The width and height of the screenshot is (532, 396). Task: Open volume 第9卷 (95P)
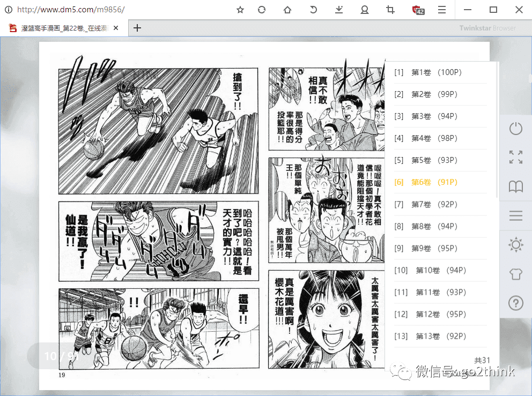pos(440,249)
